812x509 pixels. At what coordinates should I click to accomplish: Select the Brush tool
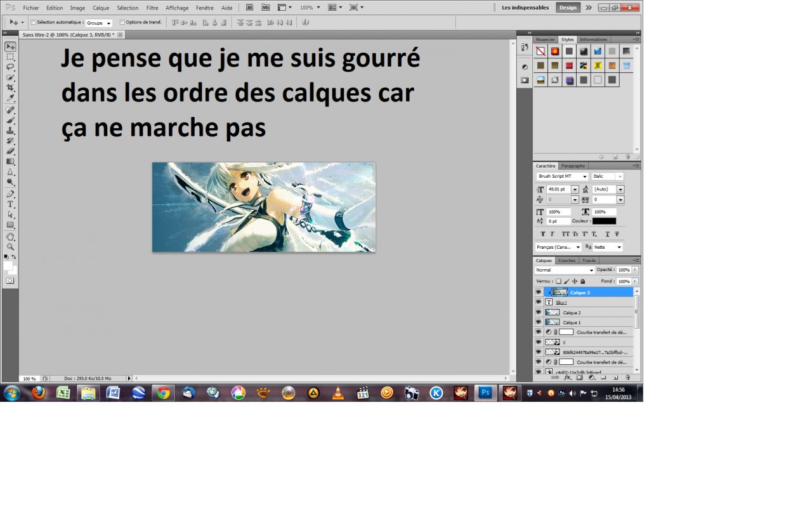(10, 120)
